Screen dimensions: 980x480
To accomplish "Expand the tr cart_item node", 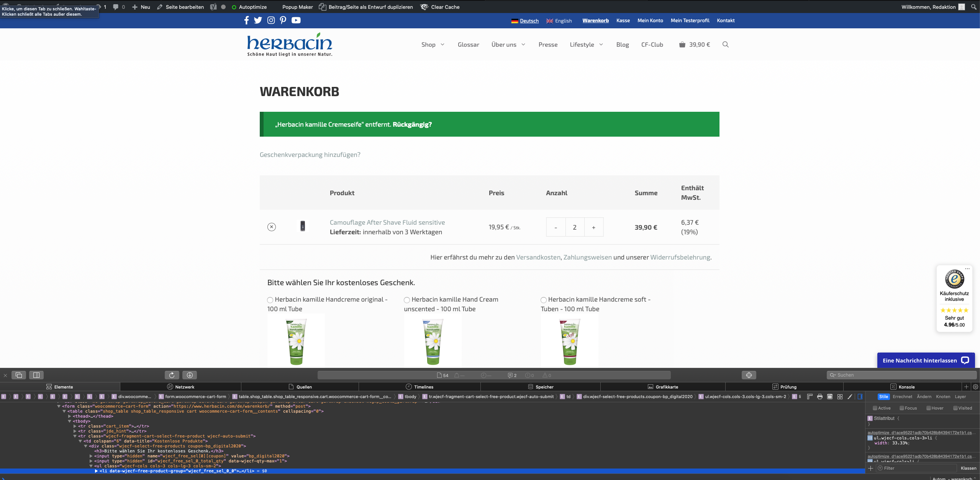I will coord(75,426).
